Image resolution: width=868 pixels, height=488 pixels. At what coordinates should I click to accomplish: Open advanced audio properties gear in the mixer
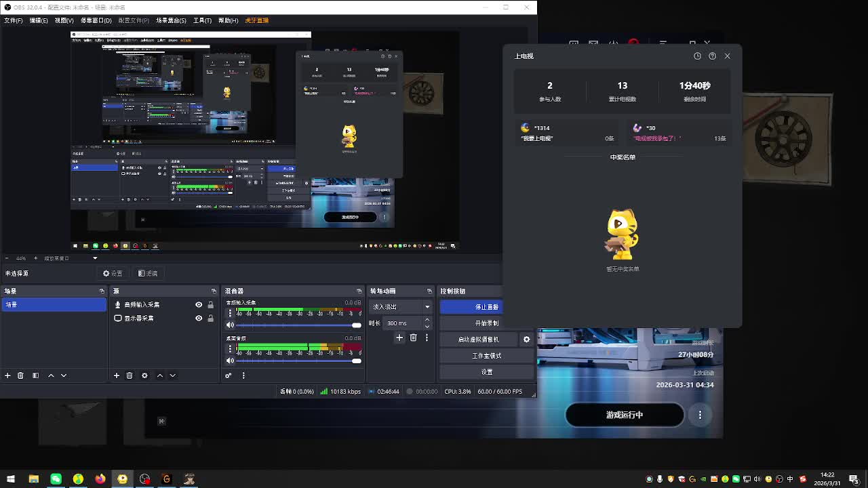tap(229, 375)
